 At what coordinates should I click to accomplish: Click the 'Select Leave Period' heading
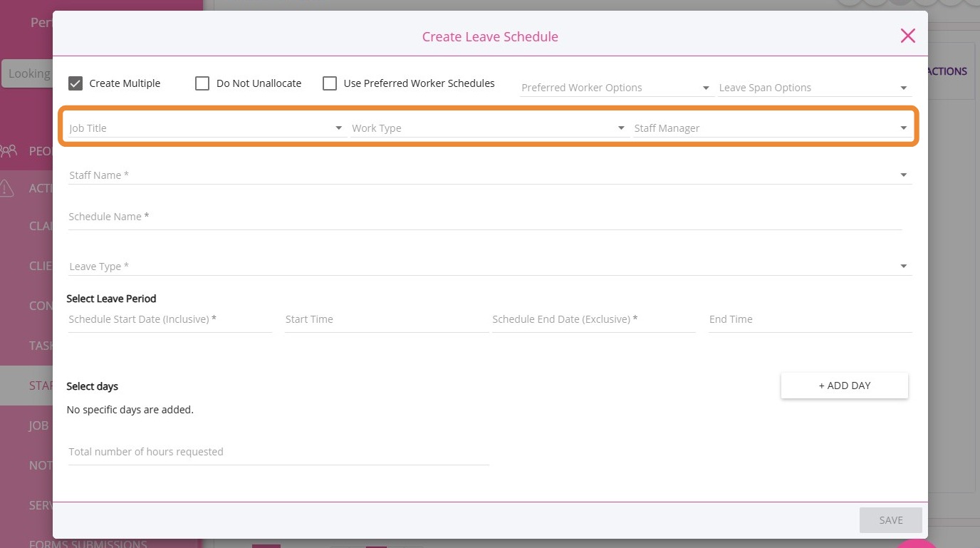111,299
